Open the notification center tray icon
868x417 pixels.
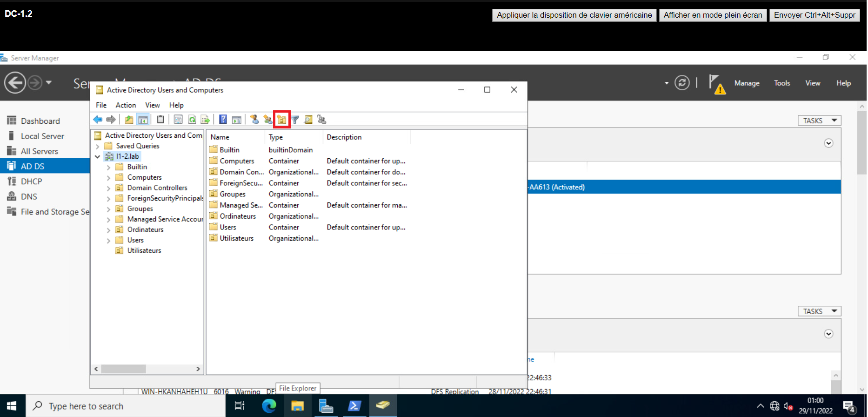tap(849, 407)
